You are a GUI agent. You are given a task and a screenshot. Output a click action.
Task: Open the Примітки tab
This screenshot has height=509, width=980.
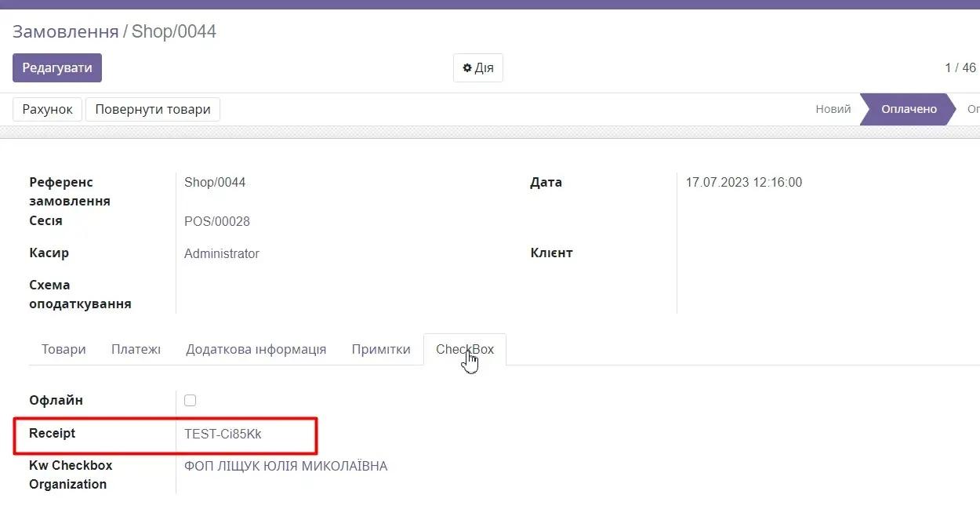click(381, 349)
